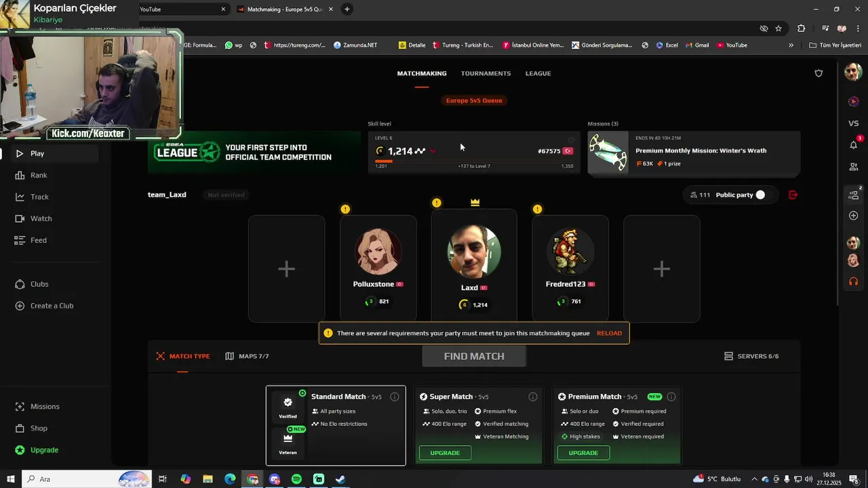Open the friends list icon
The width and height of the screenshot is (868, 488).
[x=853, y=167]
